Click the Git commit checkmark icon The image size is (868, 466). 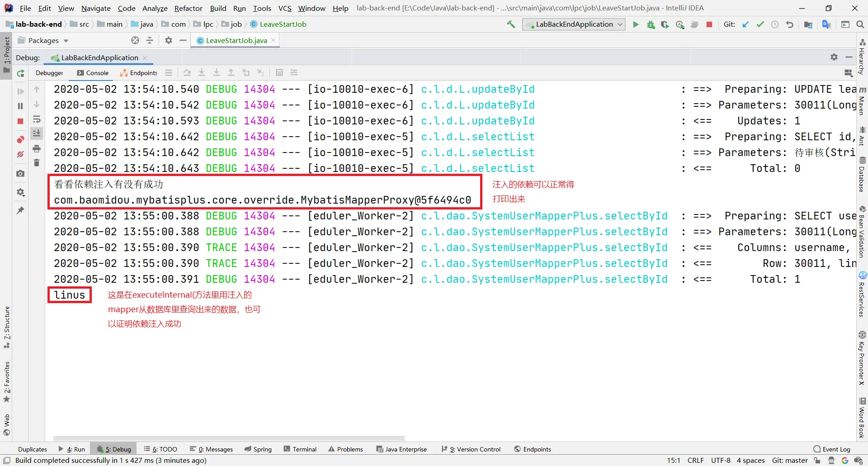pos(760,24)
